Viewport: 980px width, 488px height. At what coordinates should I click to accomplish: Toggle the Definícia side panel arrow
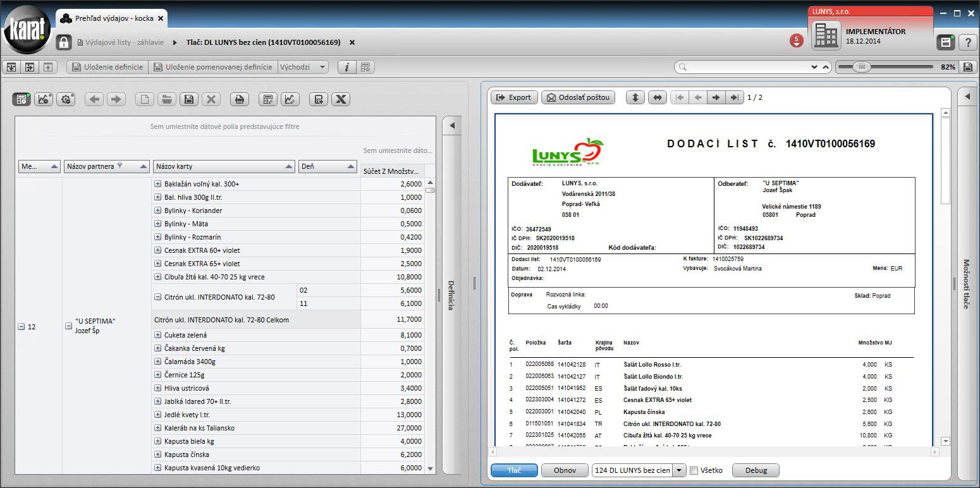451,125
